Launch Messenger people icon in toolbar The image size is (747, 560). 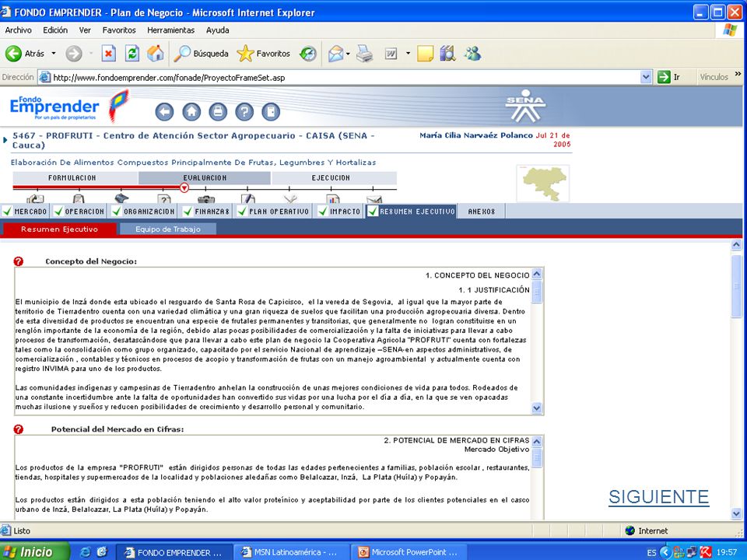pyautogui.click(x=472, y=54)
